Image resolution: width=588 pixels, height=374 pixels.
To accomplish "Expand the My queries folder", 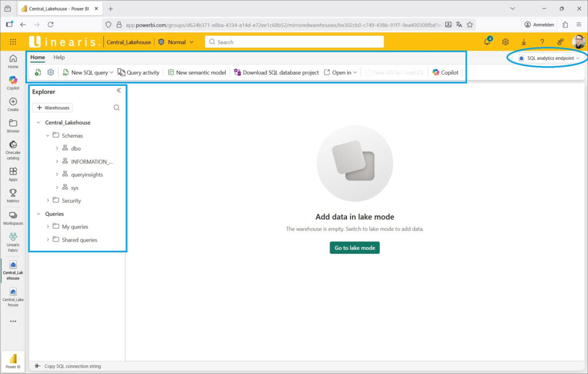I will (48, 227).
